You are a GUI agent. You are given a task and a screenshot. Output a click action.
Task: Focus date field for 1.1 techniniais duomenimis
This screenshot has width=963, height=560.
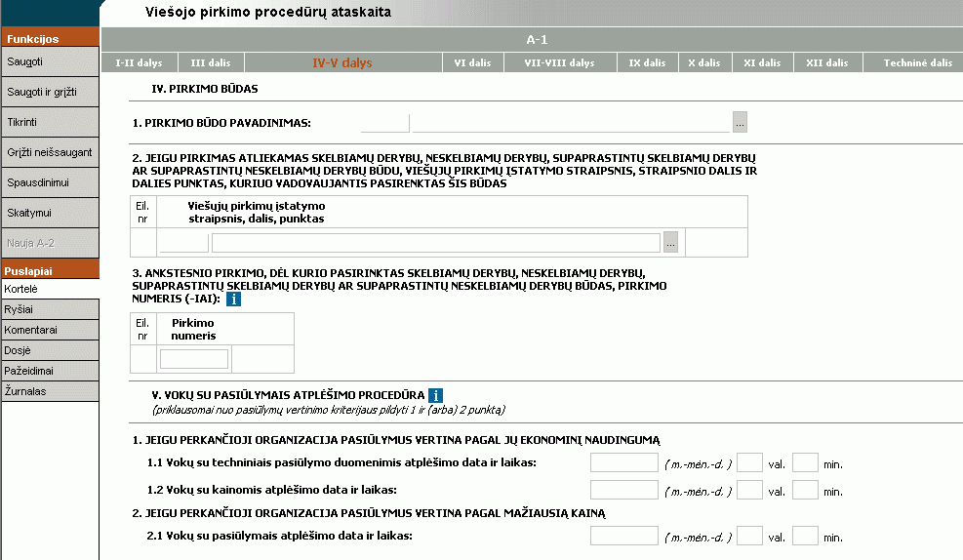(624, 462)
